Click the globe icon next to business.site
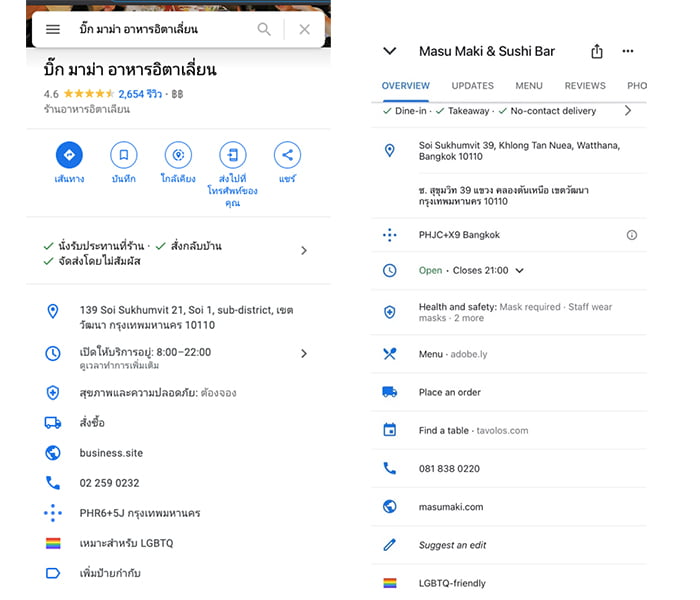Viewport: 700px width, 600px height. point(53,453)
